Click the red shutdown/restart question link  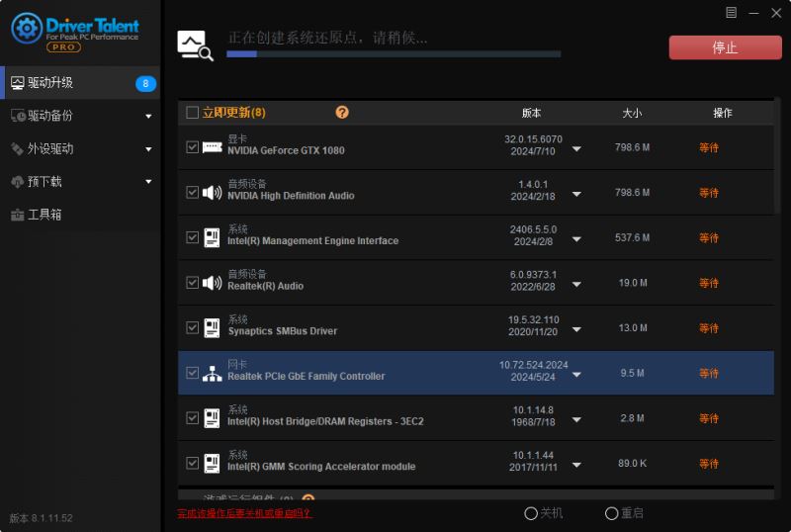(244, 513)
